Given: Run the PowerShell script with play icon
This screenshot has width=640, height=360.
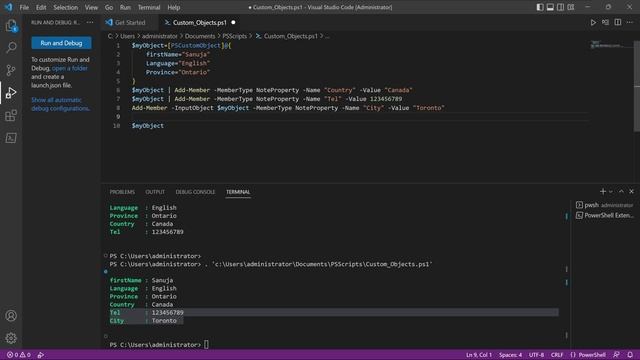Looking at the screenshot, I should tap(593, 22).
